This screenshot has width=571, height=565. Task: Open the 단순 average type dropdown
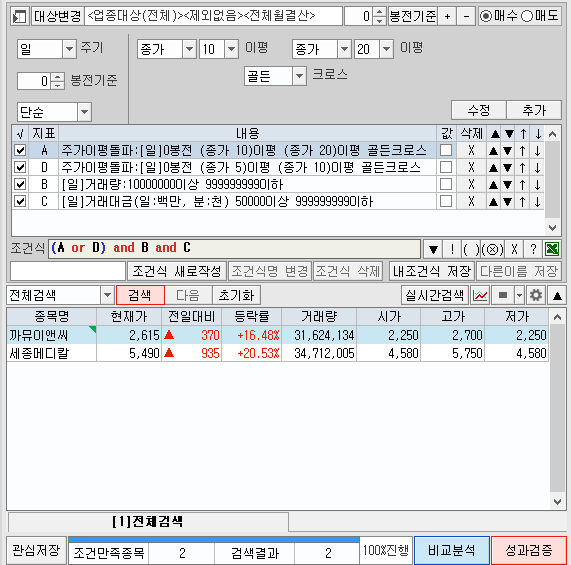pos(84,112)
